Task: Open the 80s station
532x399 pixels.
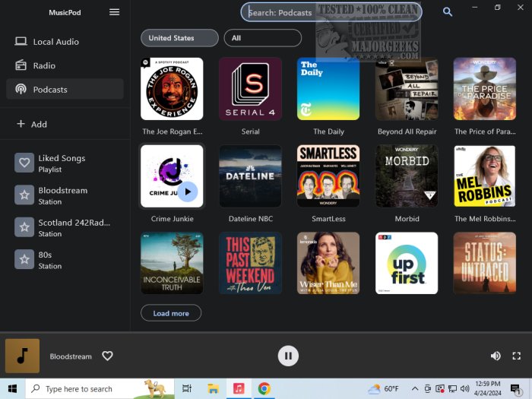Action: tap(65, 260)
